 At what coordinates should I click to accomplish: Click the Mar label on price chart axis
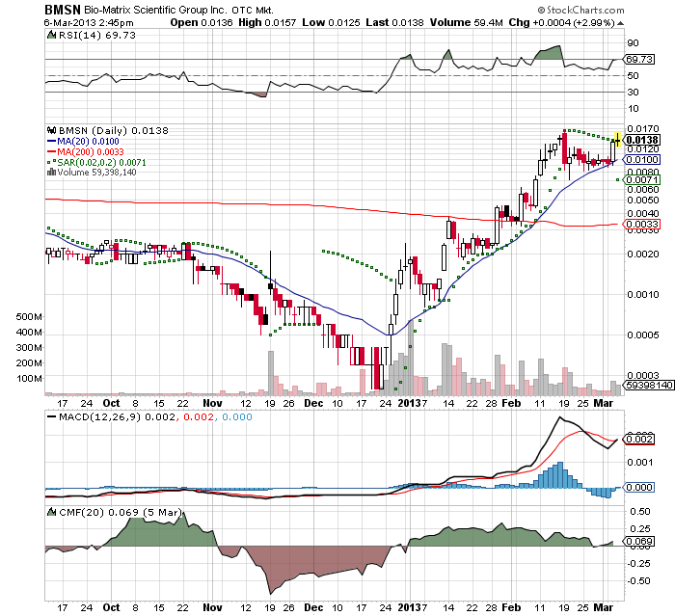point(604,403)
